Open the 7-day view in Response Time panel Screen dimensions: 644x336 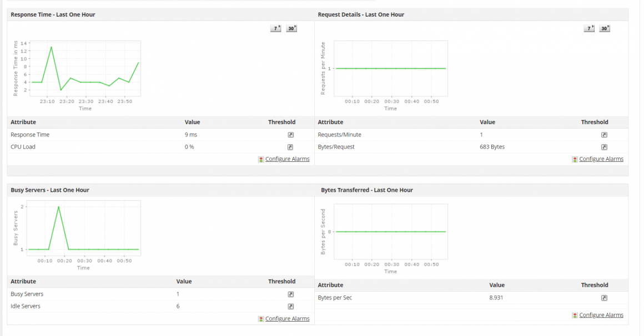tap(275, 28)
